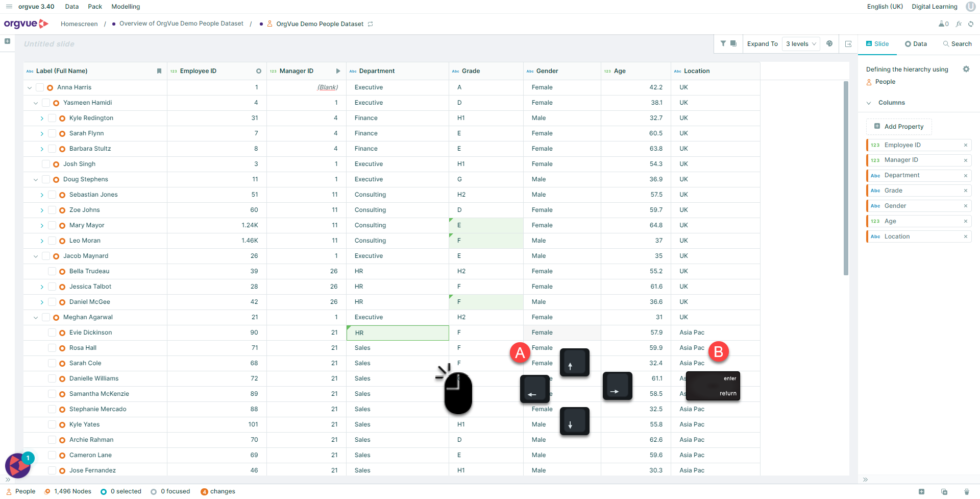The height and width of the screenshot is (499, 980).
Task: Open the Data menu in top bar
Action: [72, 7]
